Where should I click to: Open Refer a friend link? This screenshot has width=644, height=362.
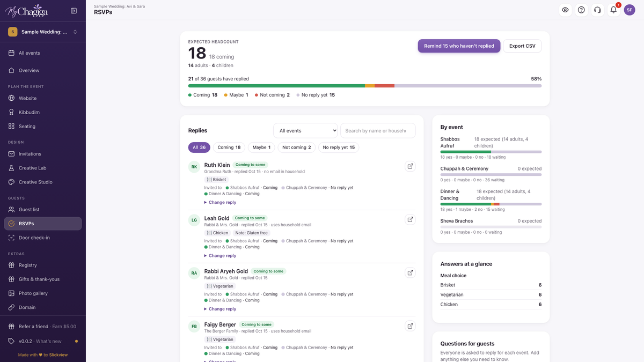tap(43, 327)
